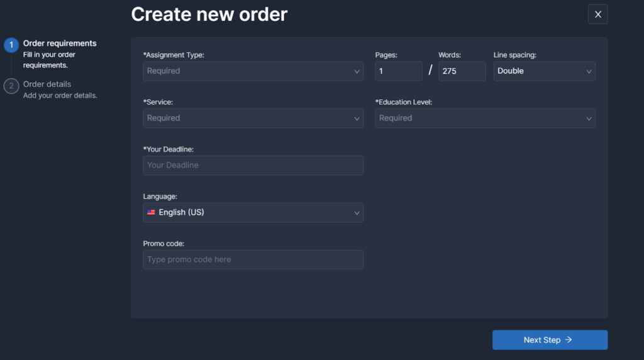This screenshot has width=644, height=360.
Task: Click the promo code text box
Action: 253,259
